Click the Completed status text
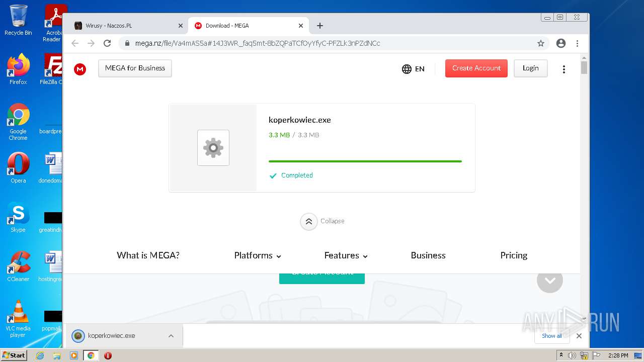The image size is (644, 362). click(x=297, y=175)
